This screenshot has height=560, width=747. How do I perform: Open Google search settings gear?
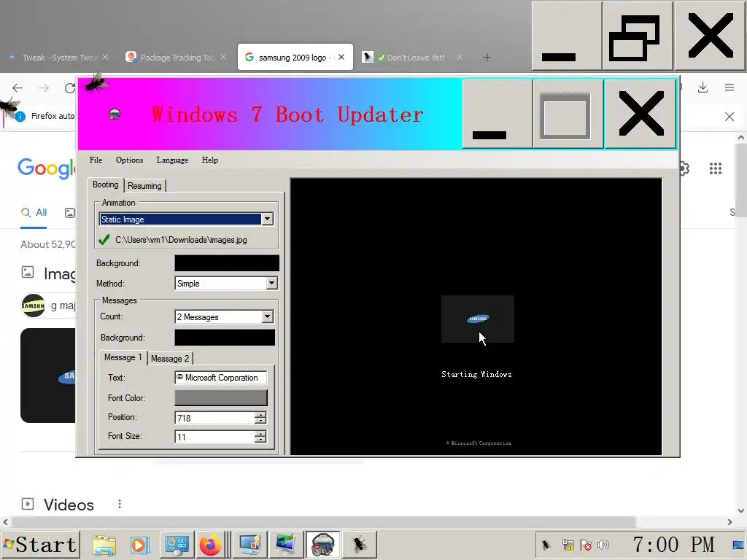point(685,168)
